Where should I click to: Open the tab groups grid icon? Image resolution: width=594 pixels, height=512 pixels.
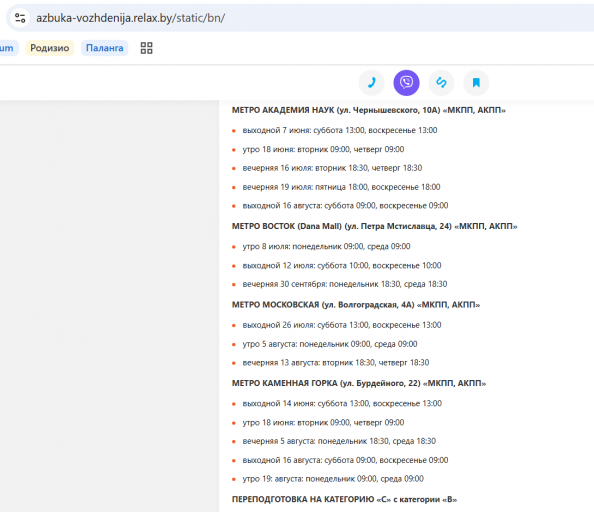[x=147, y=48]
